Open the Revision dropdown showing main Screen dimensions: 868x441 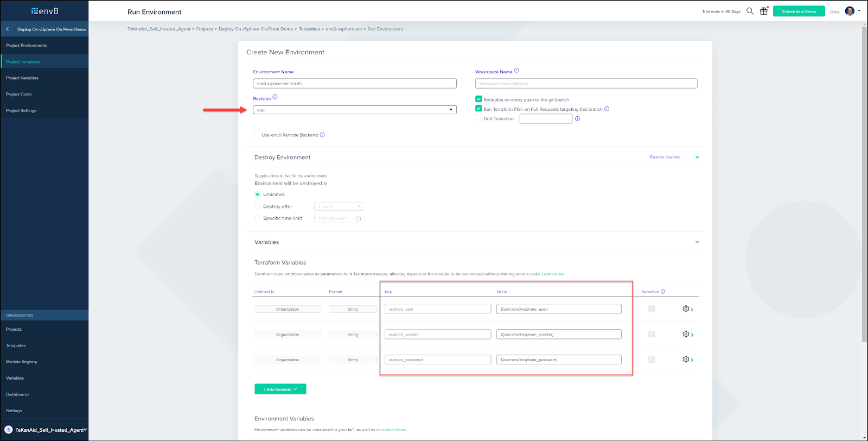click(355, 110)
